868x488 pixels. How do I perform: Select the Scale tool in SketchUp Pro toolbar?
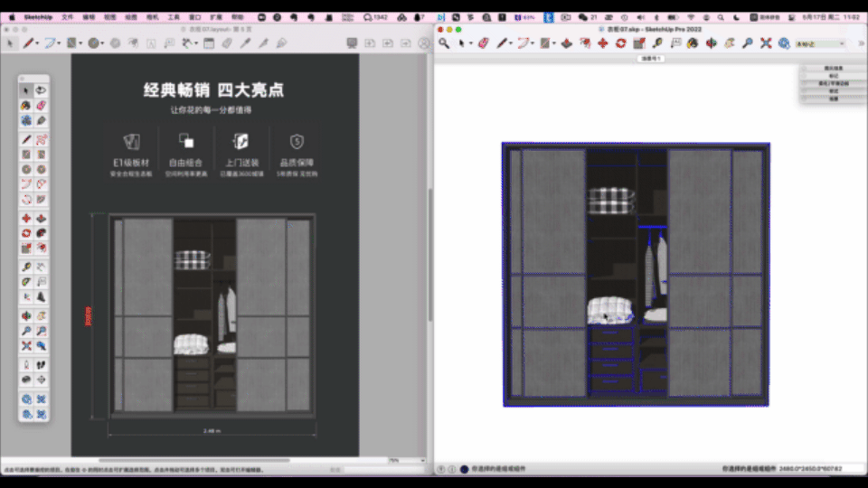(638, 43)
